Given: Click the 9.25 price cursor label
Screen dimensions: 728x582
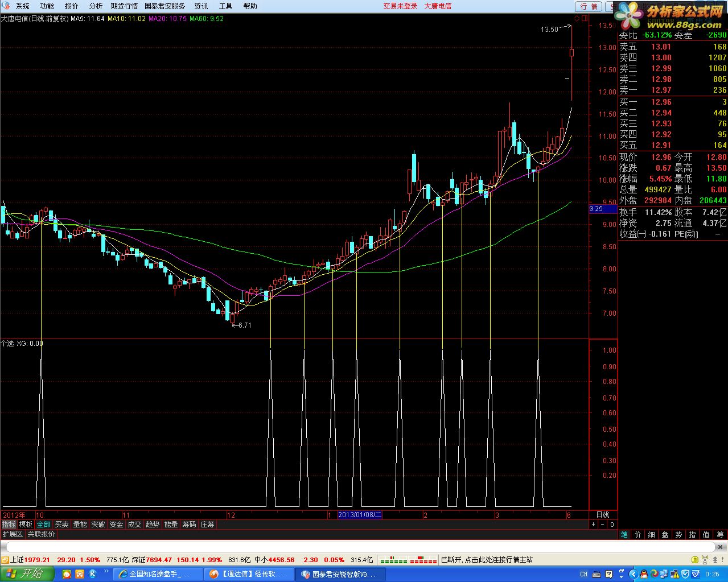Looking at the screenshot, I should 603,209.
